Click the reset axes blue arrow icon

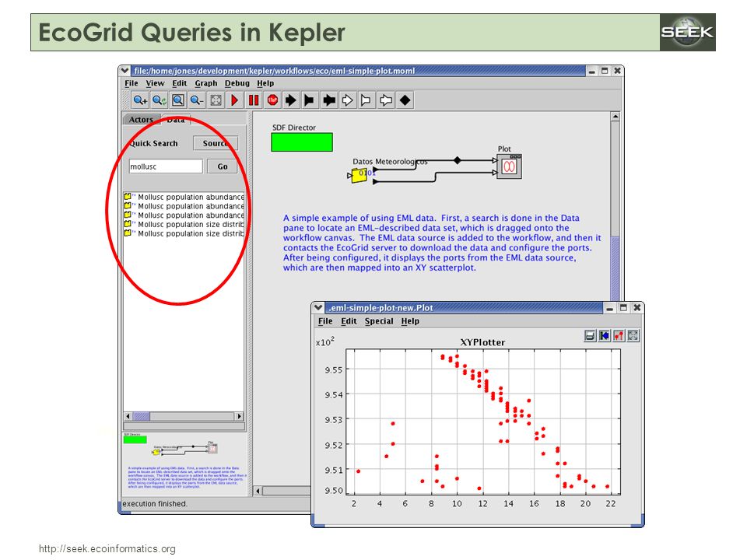604,336
